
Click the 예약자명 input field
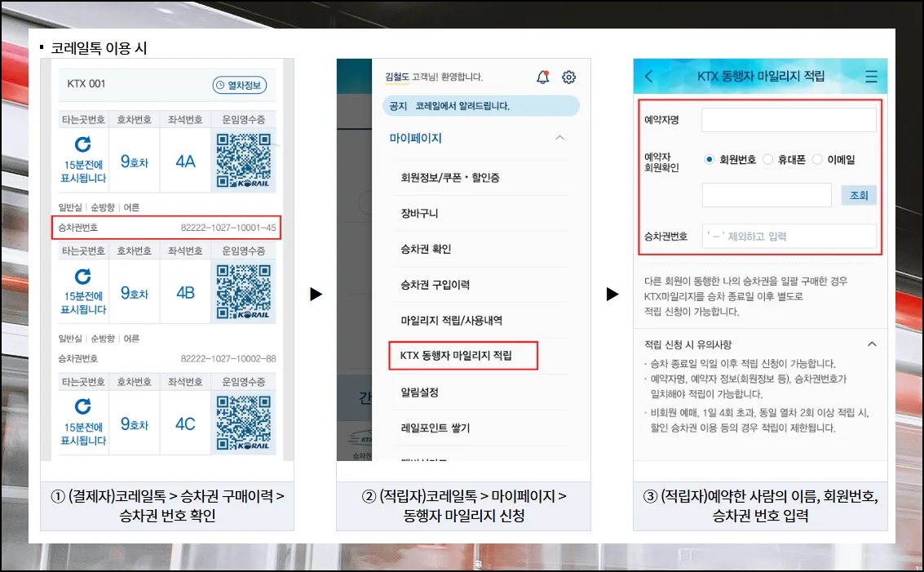(788, 120)
